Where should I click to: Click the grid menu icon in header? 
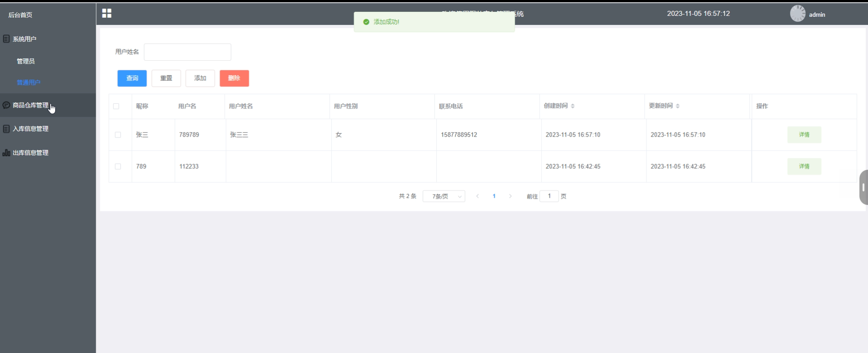point(107,14)
